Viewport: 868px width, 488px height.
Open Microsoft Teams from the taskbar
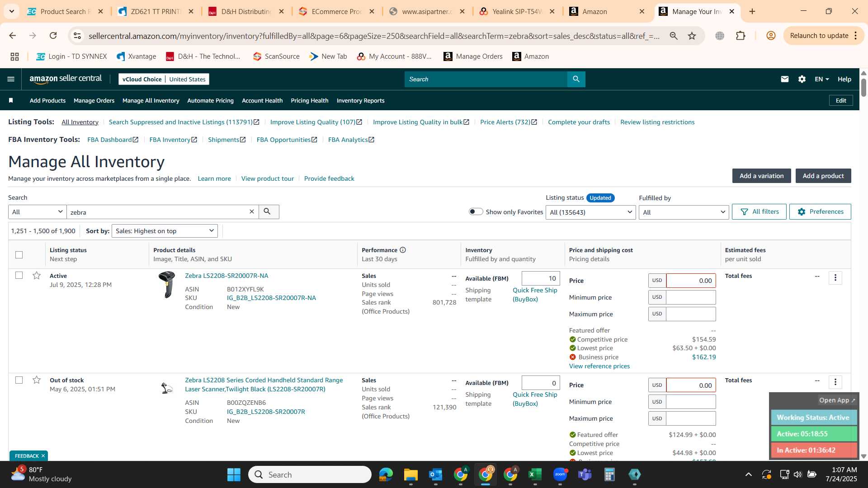585,474
